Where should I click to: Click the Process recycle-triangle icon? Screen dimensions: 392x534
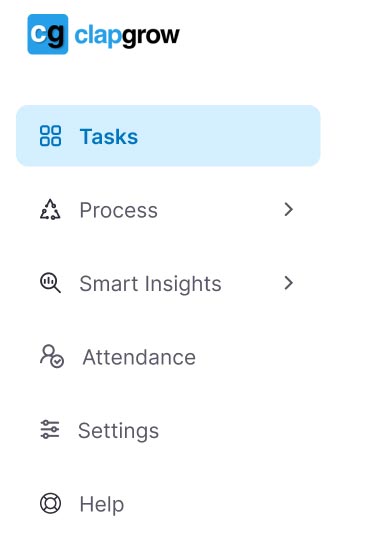click(x=50, y=209)
